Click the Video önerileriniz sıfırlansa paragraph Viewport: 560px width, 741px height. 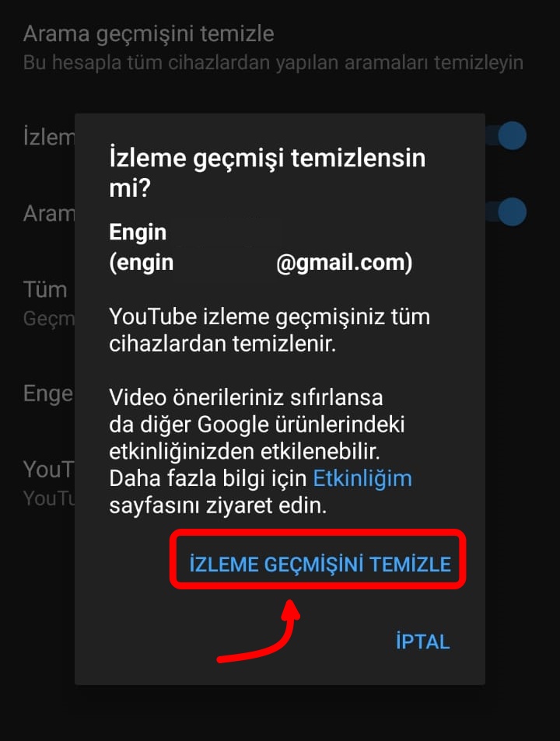pos(261,451)
